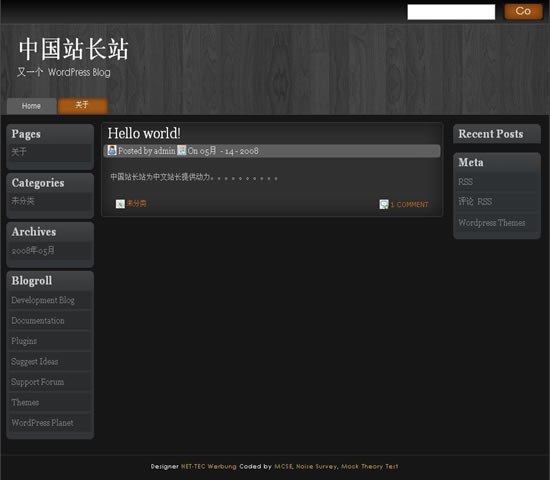Open the Suggest Ideas blogroll link
Screen dimensions: 550x480
(34, 361)
